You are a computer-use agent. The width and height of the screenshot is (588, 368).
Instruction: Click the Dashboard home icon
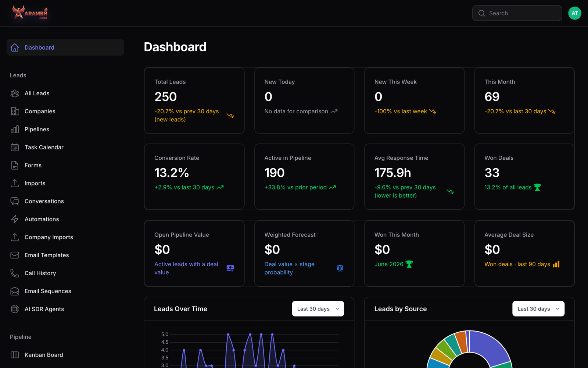tap(15, 47)
